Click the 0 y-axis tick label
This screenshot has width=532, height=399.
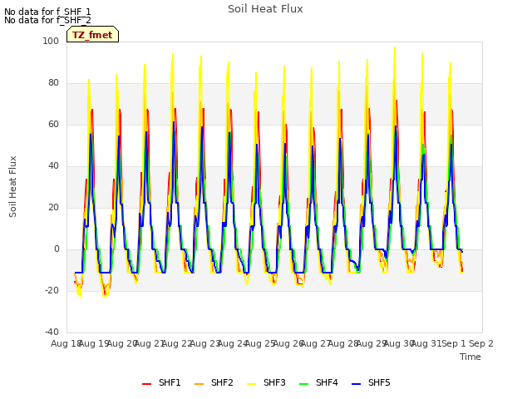pos(57,249)
